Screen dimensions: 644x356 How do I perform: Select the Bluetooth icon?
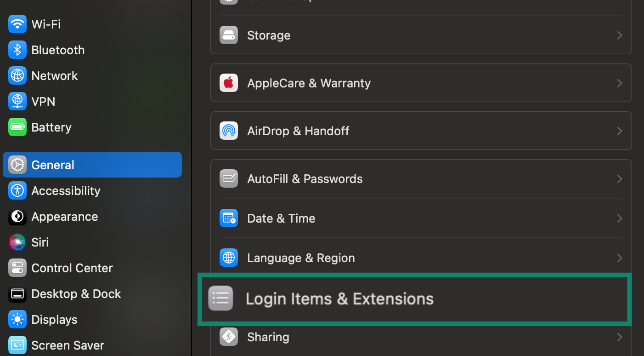click(17, 50)
